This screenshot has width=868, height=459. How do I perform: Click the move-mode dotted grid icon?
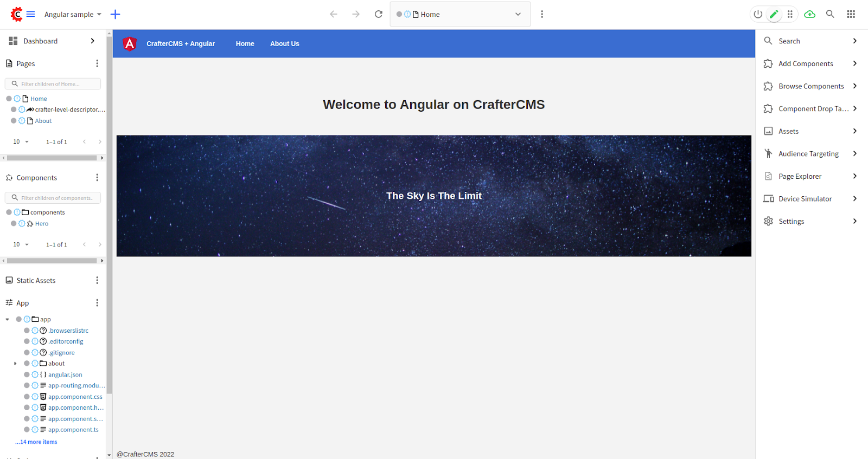(790, 14)
